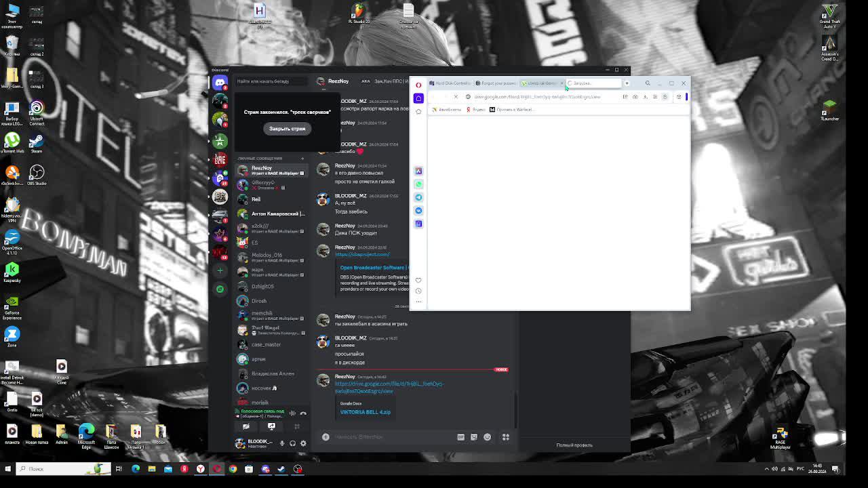This screenshot has height=488, width=868.
Task: Click the Windows taskbar search box
Action: [x=63, y=468]
